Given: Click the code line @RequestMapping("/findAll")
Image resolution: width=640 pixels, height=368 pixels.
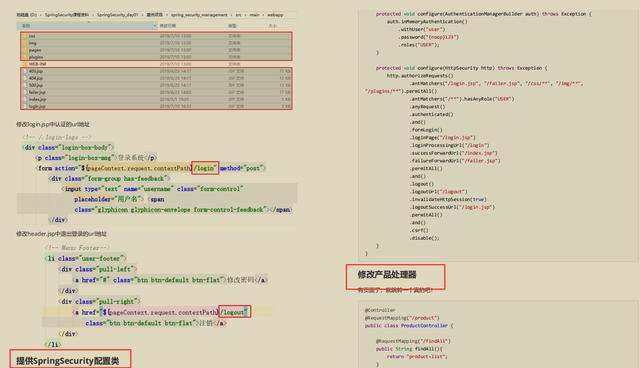Looking at the screenshot, I should click(x=413, y=341).
